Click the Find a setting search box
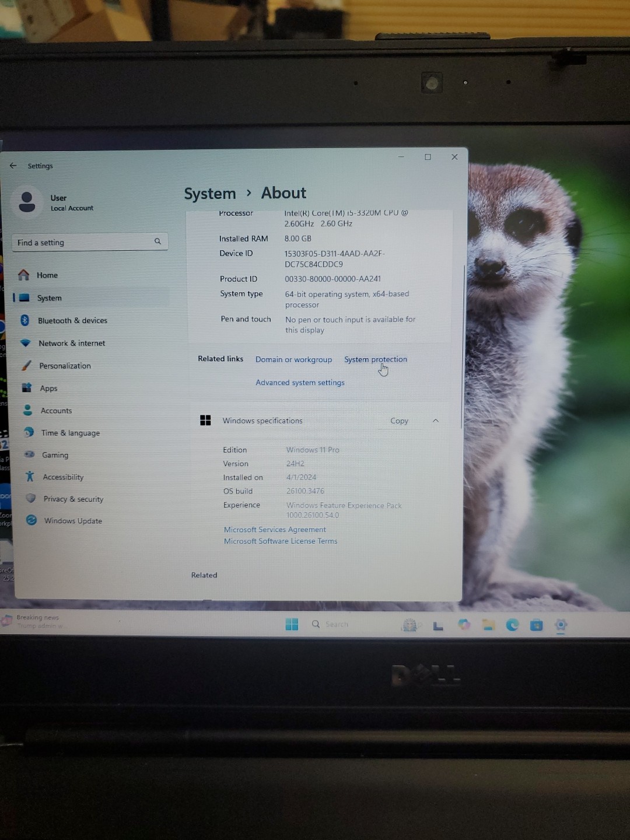The image size is (630, 840). 90,242
